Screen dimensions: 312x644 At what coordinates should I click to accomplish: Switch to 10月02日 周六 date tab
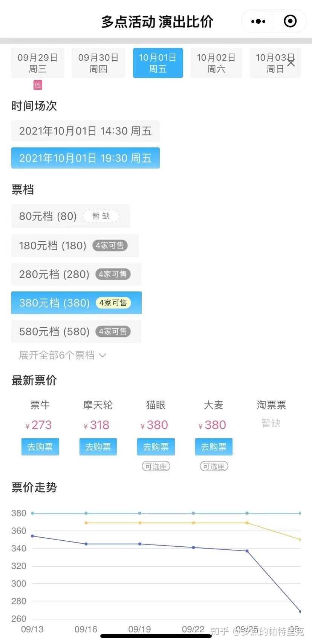tap(216, 63)
